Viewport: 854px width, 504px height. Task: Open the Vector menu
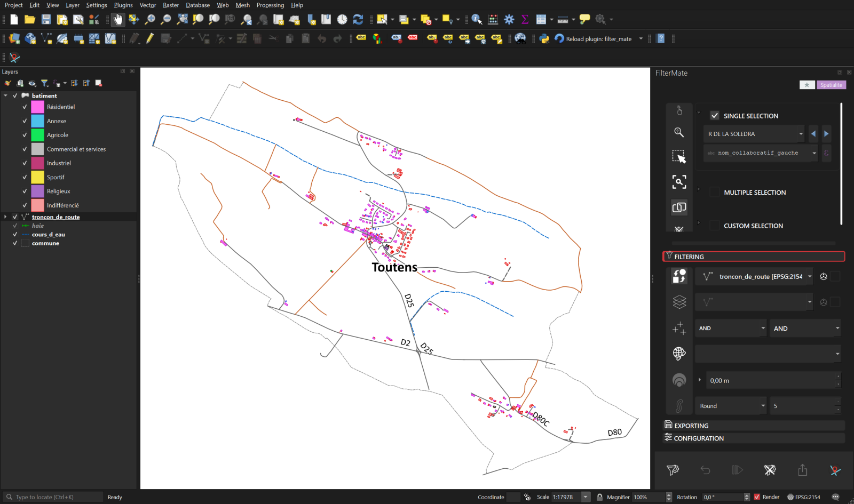point(148,5)
